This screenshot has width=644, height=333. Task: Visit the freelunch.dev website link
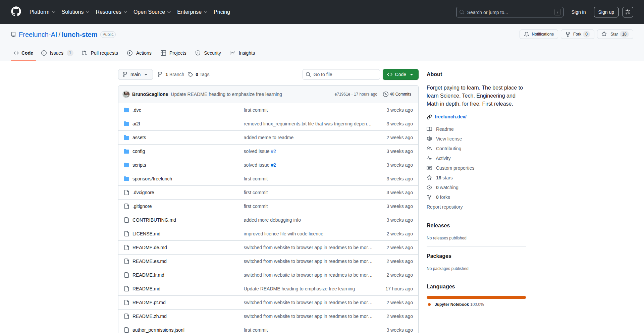[450, 117]
